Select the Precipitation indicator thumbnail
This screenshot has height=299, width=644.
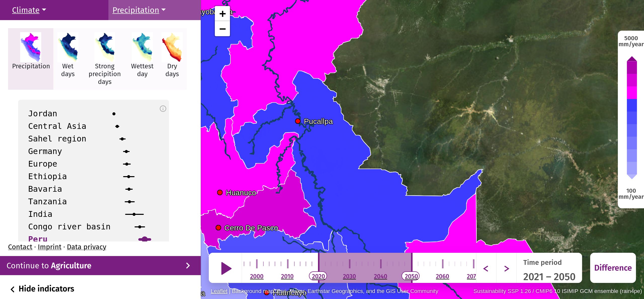coord(31,59)
